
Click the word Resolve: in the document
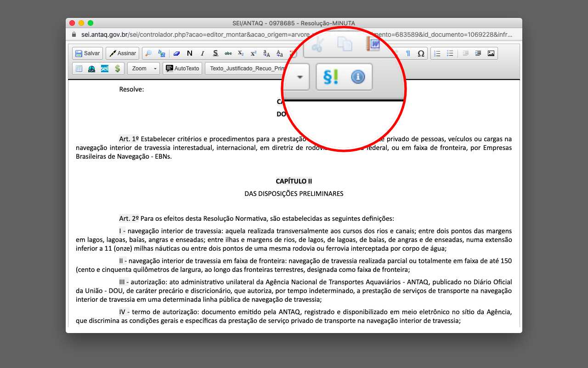point(131,89)
